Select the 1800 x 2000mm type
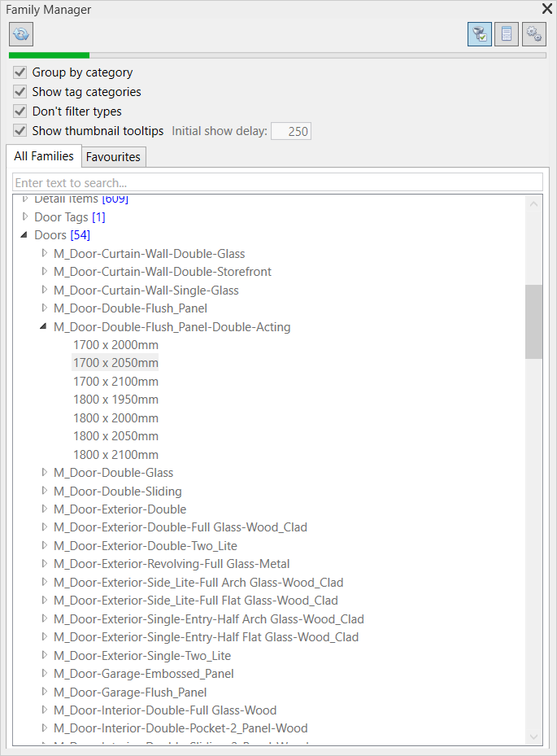 [115, 418]
